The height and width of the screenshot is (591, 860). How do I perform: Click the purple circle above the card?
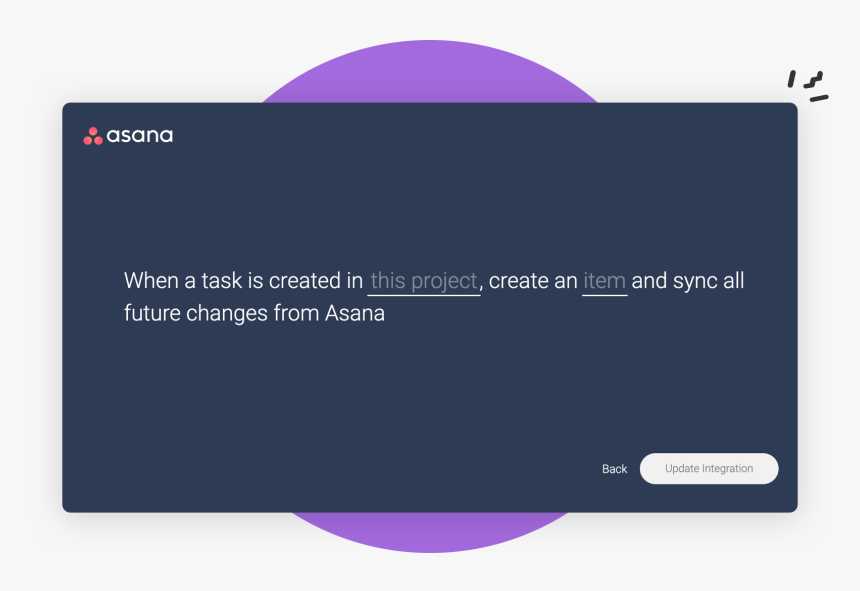430,72
